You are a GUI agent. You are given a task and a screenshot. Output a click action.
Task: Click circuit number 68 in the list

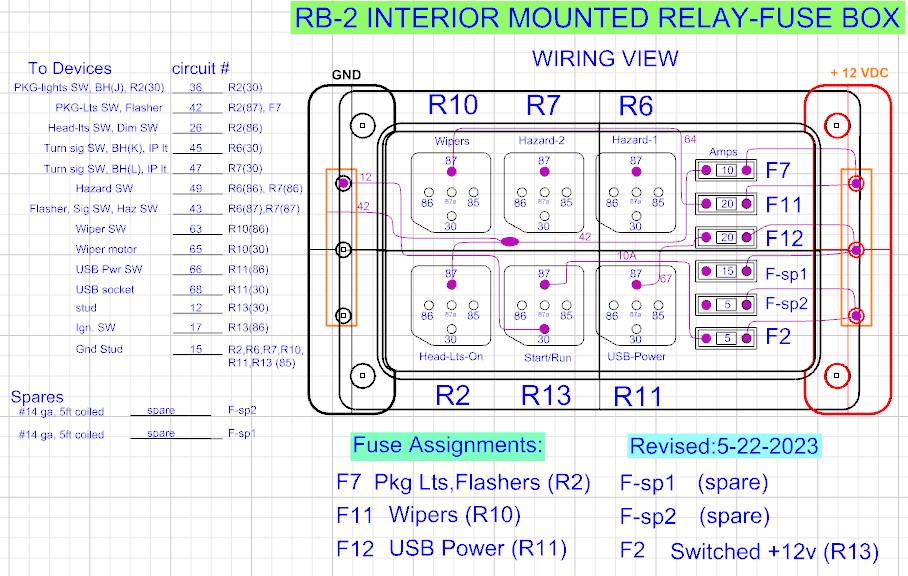point(196,289)
